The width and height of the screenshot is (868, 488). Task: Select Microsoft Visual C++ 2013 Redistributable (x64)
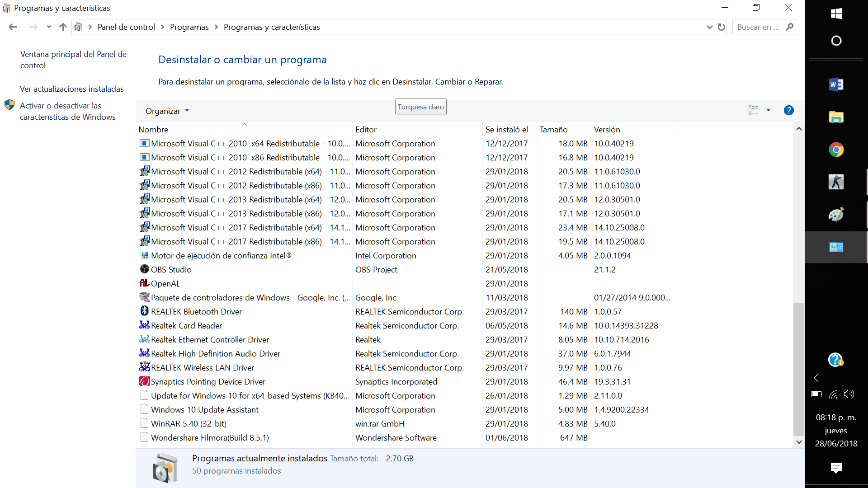250,199
